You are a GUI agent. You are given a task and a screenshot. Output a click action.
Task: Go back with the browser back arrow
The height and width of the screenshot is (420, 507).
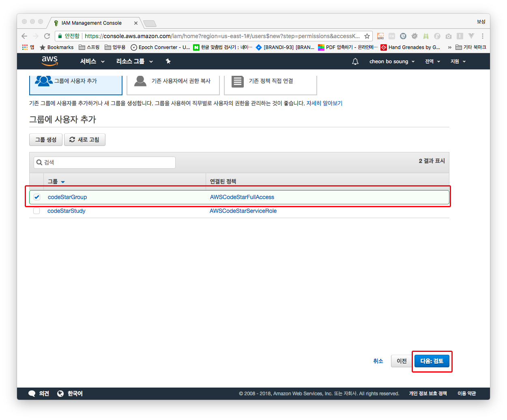(x=24, y=36)
